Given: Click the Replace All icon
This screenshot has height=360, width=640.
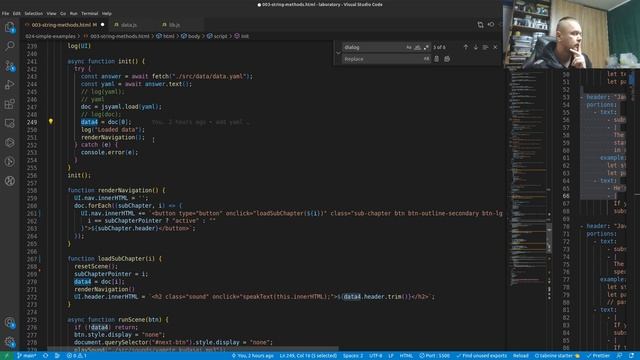Looking at the screenshot, I should (x=447, y=59).
